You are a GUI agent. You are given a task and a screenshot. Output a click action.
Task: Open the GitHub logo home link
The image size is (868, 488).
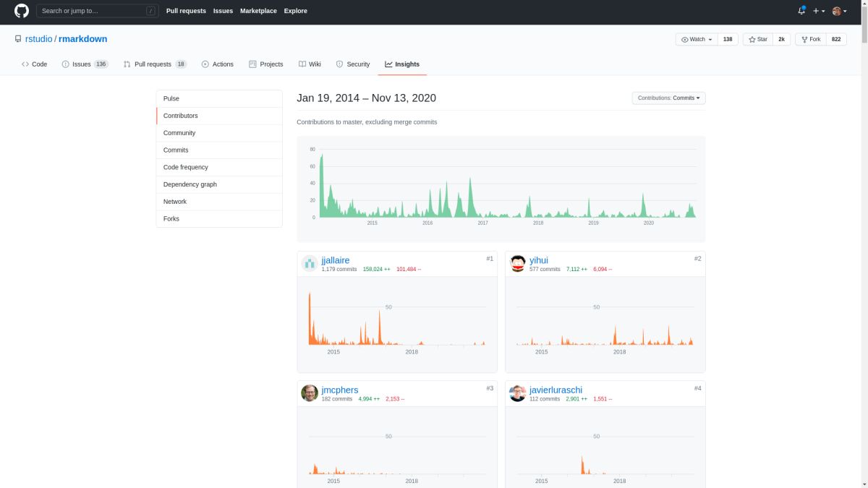tap(22, 11)
